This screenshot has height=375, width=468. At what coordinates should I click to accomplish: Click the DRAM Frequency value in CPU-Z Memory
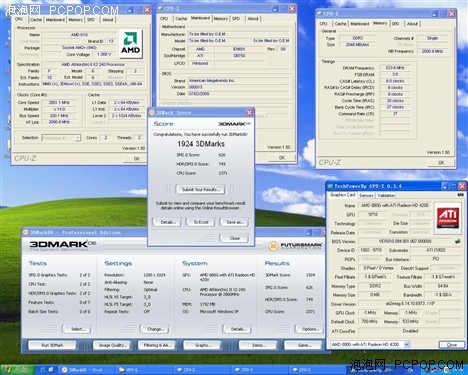(x=395, y=68)
